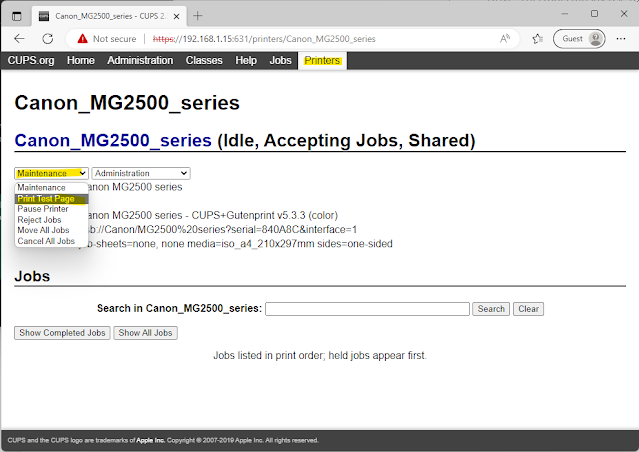The width and height of the screenshot is (639, 452).
Task: Go to the Home page
Action: pyautogui.click(x=81, y=60)
